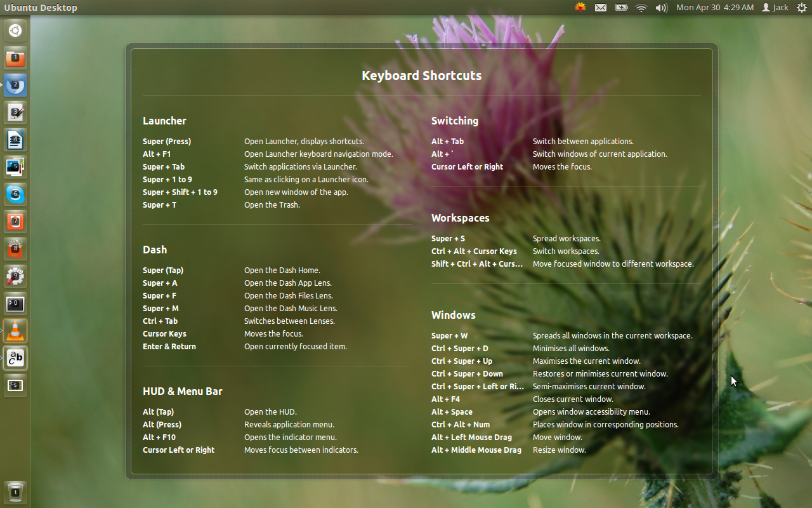Image resolution: width=812 pixels, height=508 pixels.
Task: Click the Windows section heading
Action: [454, 315]
